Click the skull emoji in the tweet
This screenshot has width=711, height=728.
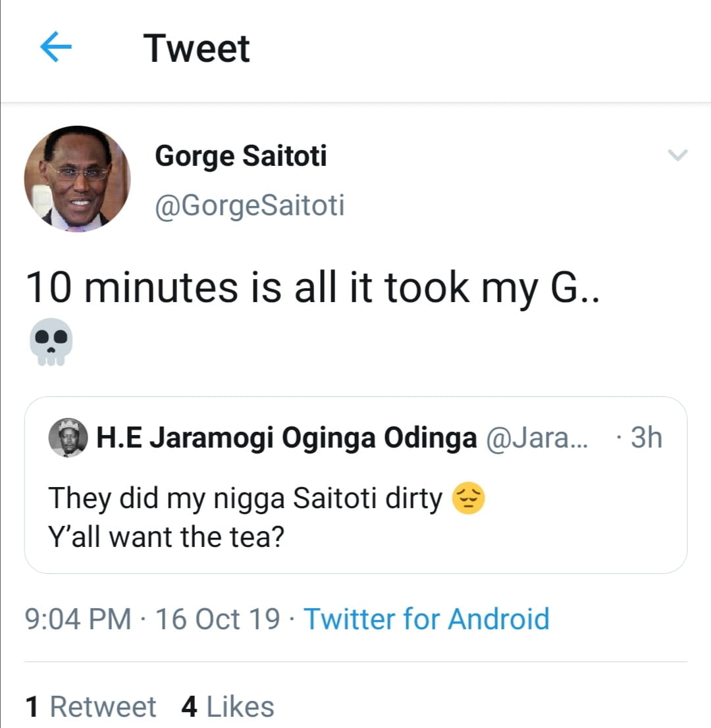pyautogui.click(x=51, y=341)
